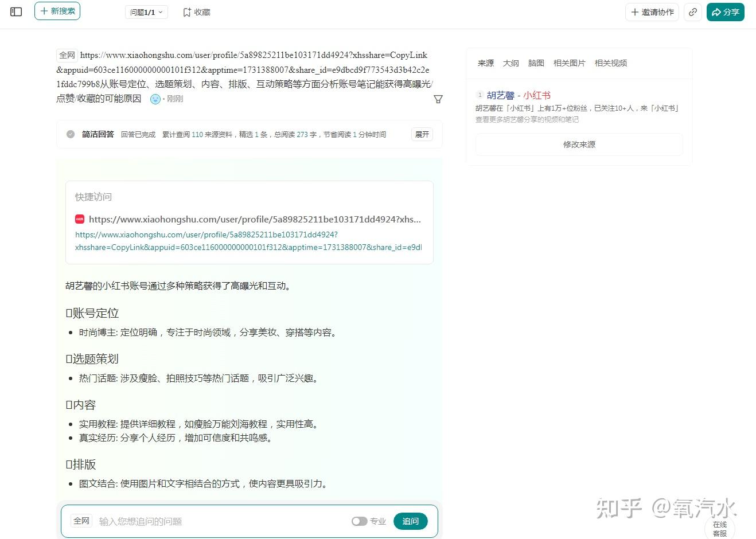
Task: Click the completed checkmark icon beside 简洁回答
Action: point(71,134)
